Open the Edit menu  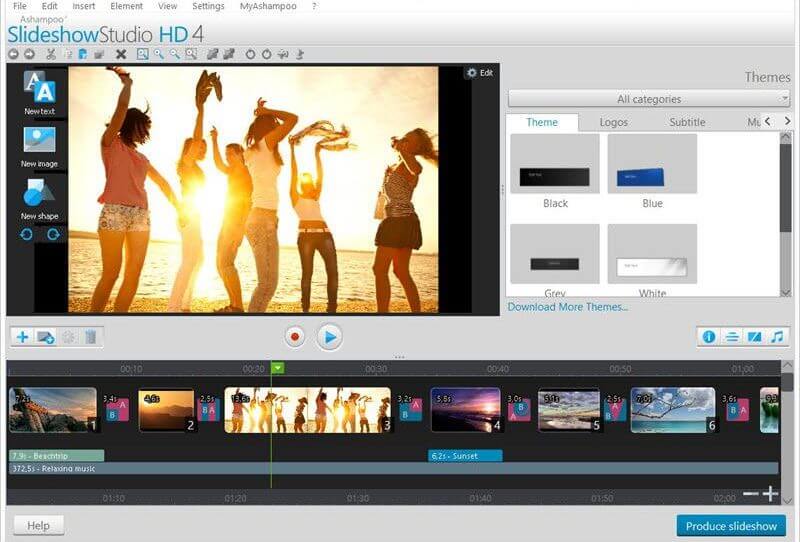coord(49,6)
